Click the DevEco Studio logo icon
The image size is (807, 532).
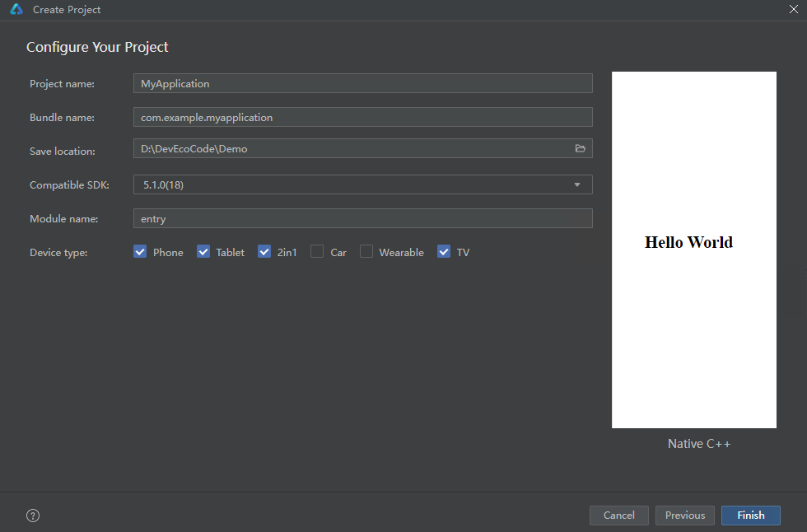[x=16, y=10]
